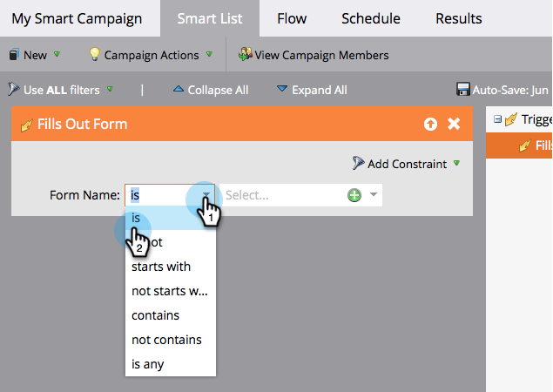Click the green plus icon beside Select field
Viewport: 553px width, 392px height.
tap(354, 195)
